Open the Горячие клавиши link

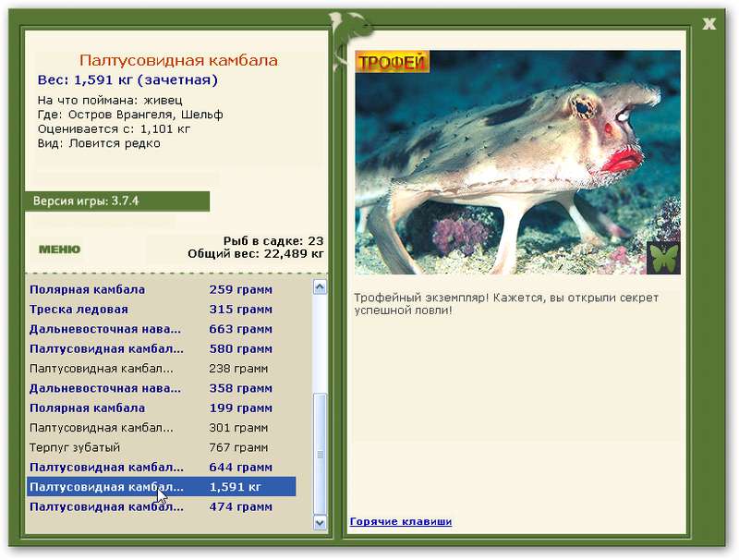click(x=400, y=522)
